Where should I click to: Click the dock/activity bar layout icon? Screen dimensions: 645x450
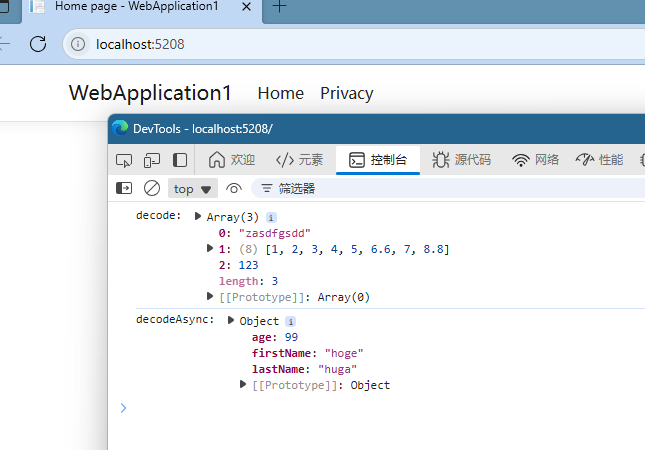tap(180, 160)
